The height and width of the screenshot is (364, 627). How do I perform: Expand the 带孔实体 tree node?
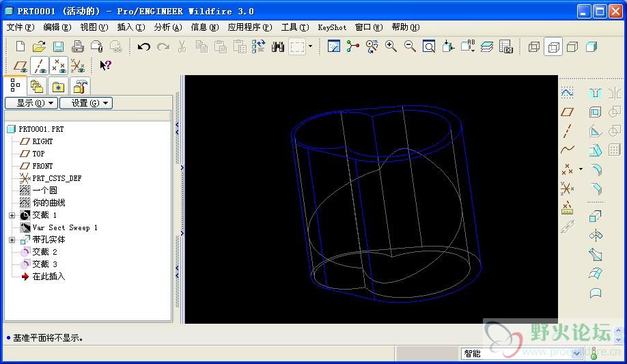click(12, 240)
